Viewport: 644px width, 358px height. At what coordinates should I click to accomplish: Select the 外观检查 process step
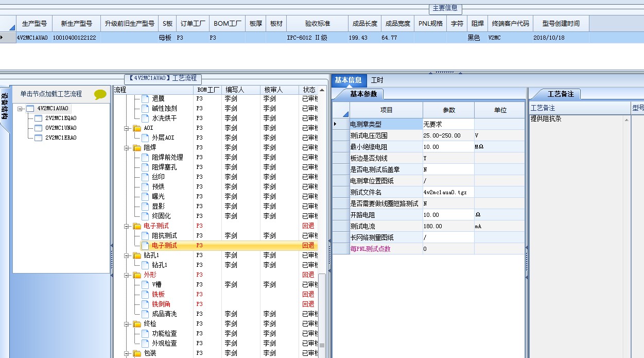[164, 343]
